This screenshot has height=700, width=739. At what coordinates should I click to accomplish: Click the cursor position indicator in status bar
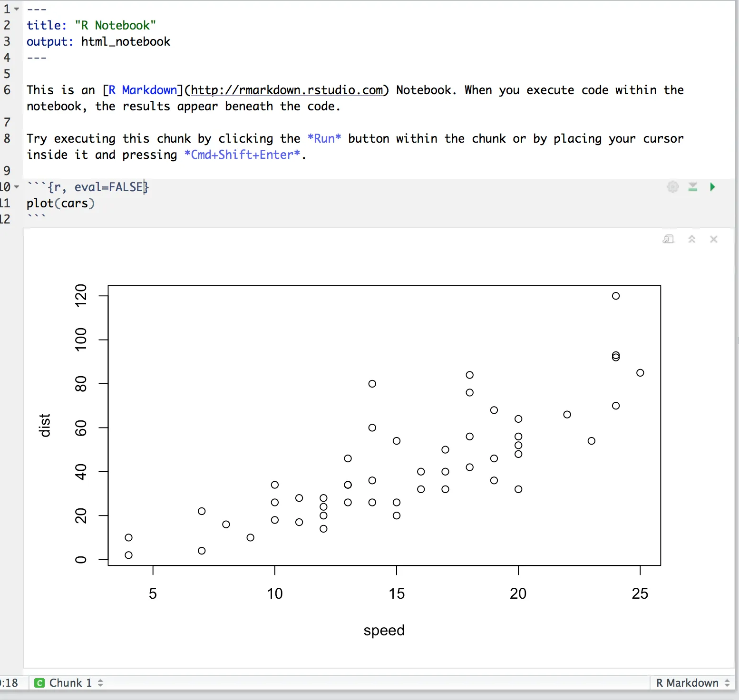(x=9, y=683)
